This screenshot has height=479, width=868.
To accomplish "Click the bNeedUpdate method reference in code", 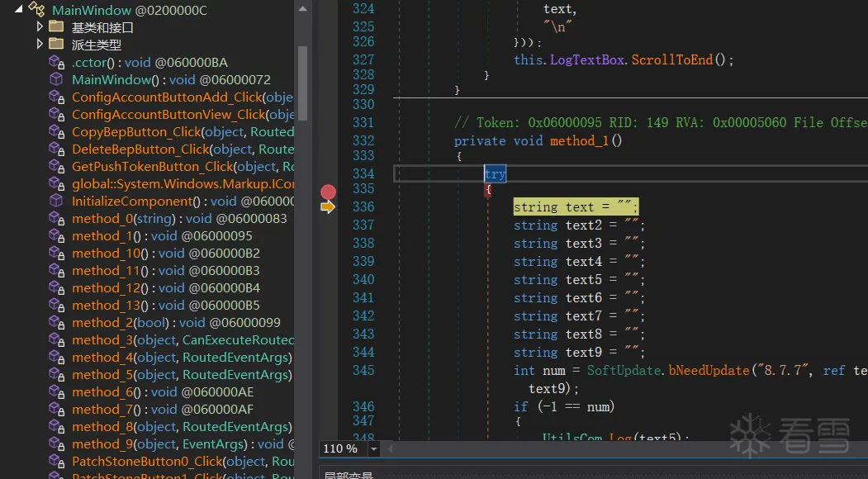I will (x=709, y=370).
